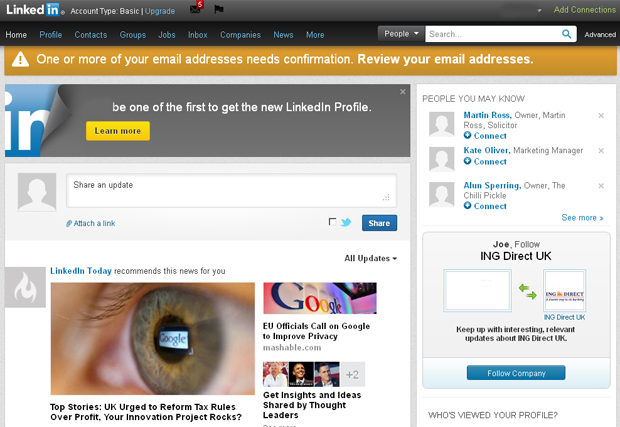Click the flag notifications icon
The image size is (620, 427).
point(219,9)
